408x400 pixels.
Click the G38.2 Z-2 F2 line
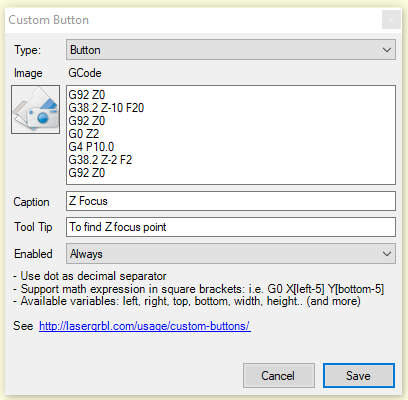[100, 160]
